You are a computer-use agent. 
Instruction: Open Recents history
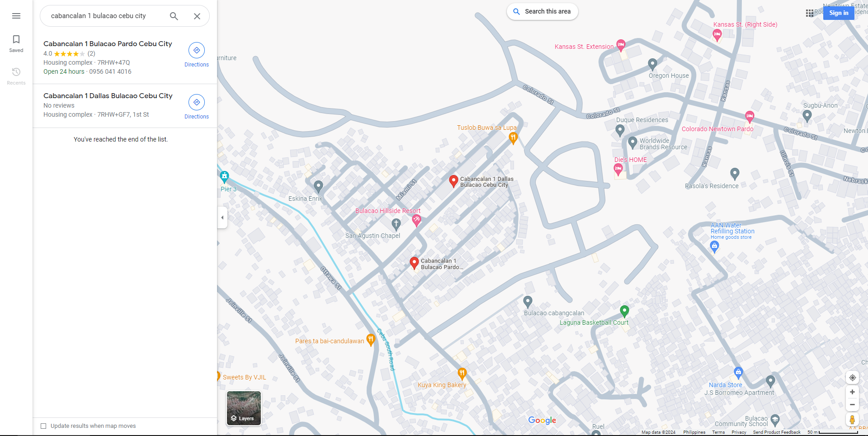click(16, 76)
